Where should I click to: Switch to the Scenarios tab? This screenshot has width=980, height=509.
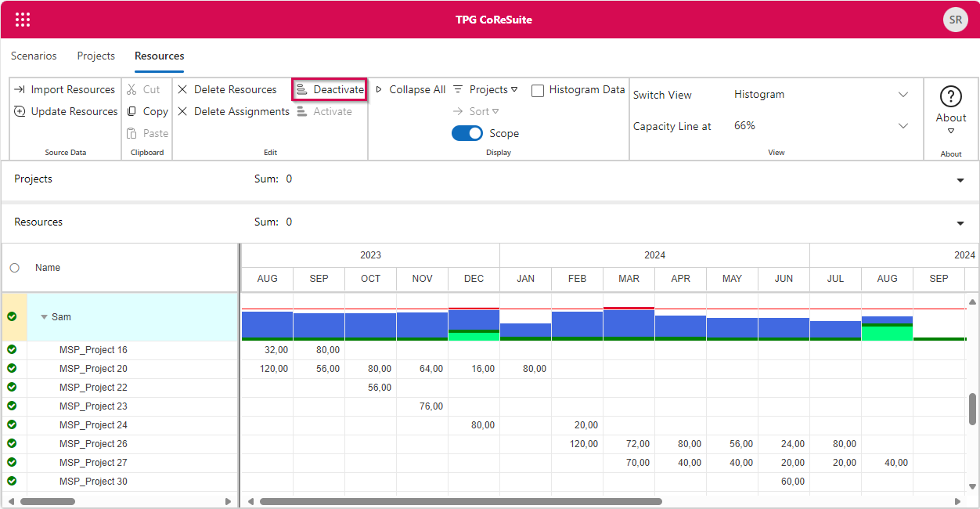pos(34,56)
